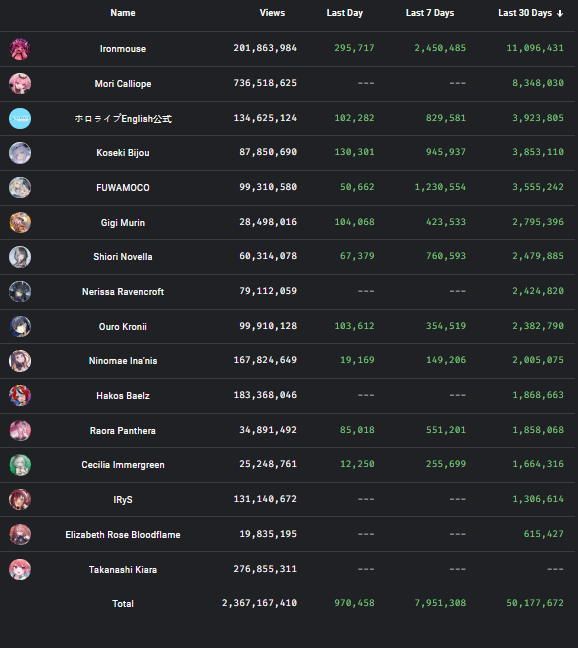578x648 pixels.
Task: Sort table by Last Day column
Action: [345, 13]
